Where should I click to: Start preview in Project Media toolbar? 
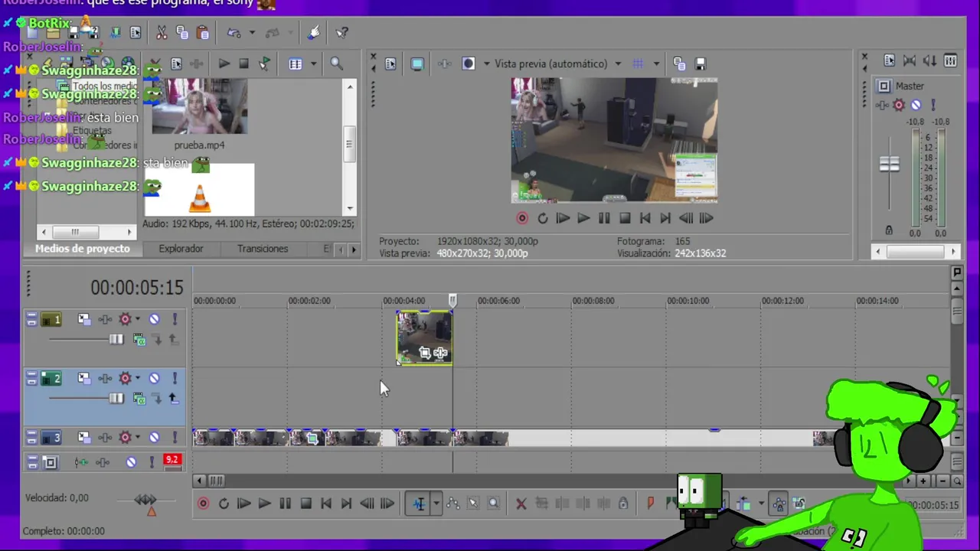tap(224, 64)
